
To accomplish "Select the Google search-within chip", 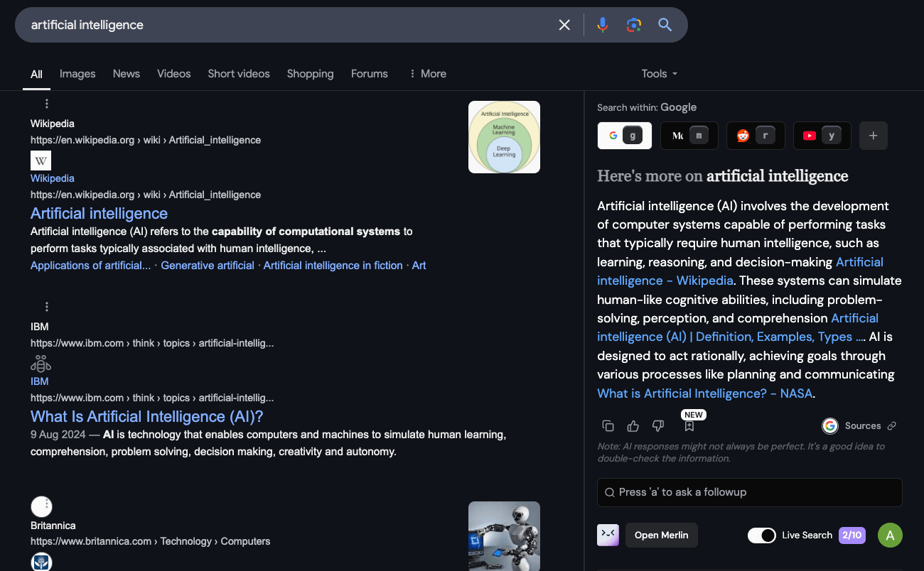I will pyautogui.click(x=625, y=136).
